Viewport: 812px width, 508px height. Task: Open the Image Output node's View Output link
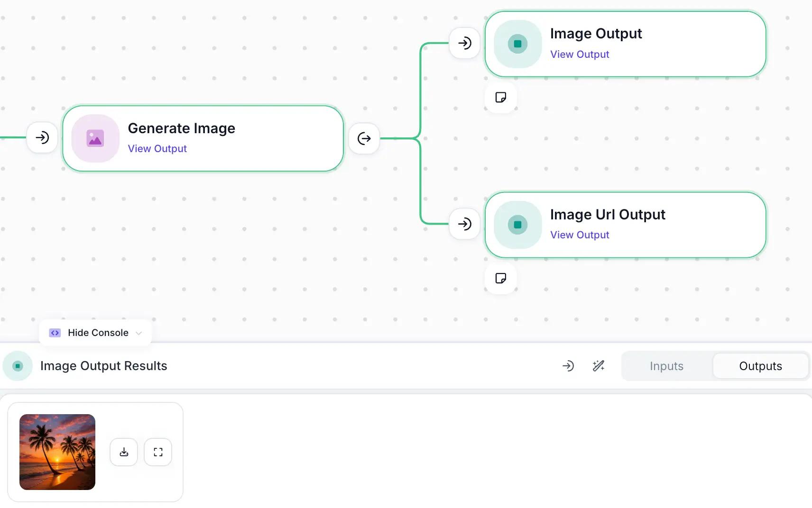pyautogui.click(x=580, y=54)
